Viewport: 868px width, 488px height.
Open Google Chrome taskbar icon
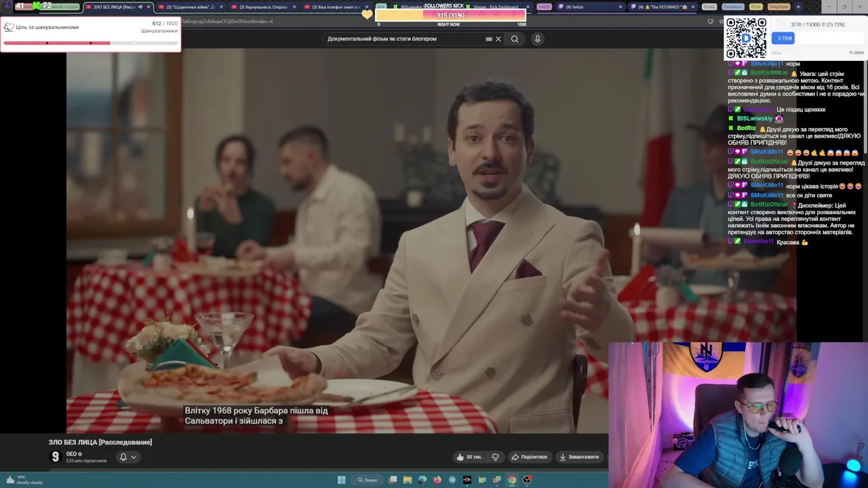pyautogui.click(x=512, y=480)
